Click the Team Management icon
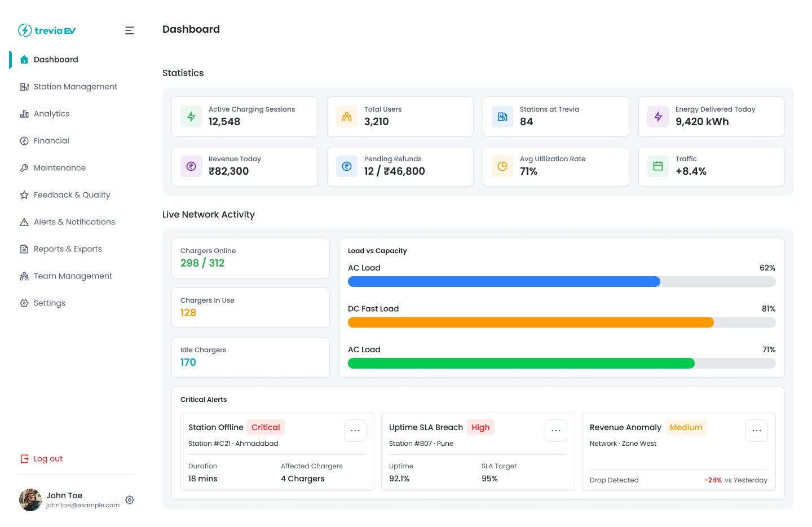This screenshot has height=527, width=812. 24,276
